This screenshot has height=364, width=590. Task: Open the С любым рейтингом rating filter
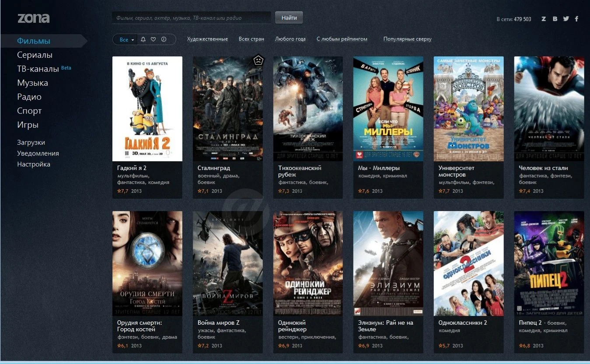coord(342,39)
